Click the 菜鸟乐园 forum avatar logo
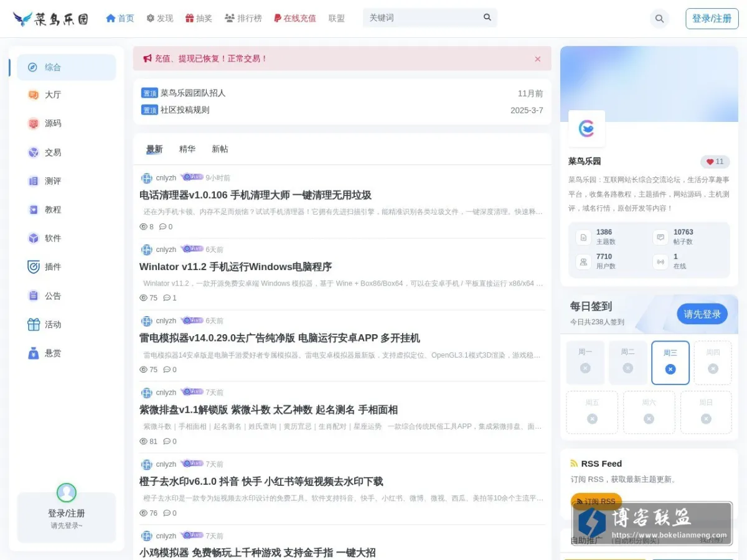 (x=586, y=129)
